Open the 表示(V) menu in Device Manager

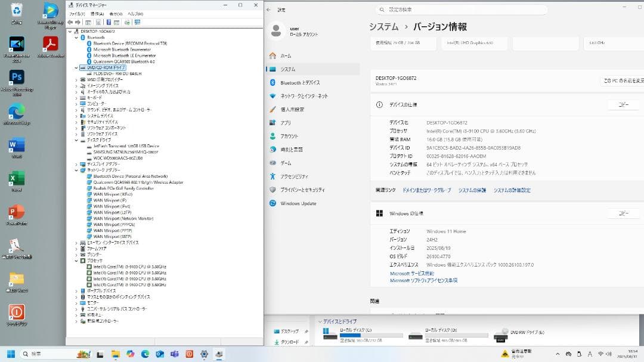(x=111, y=13)
